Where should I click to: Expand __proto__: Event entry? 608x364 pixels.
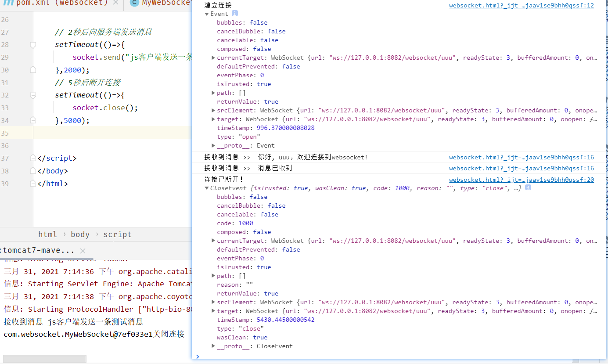[x=213, y=145]
